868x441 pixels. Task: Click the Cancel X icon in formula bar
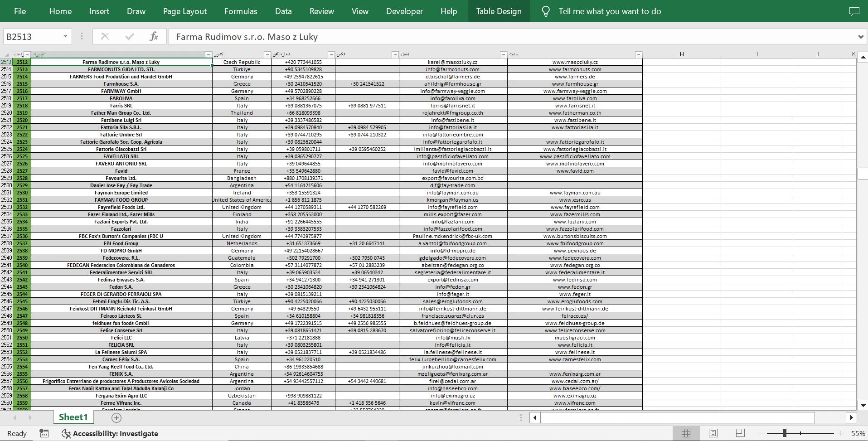(105, 37)
